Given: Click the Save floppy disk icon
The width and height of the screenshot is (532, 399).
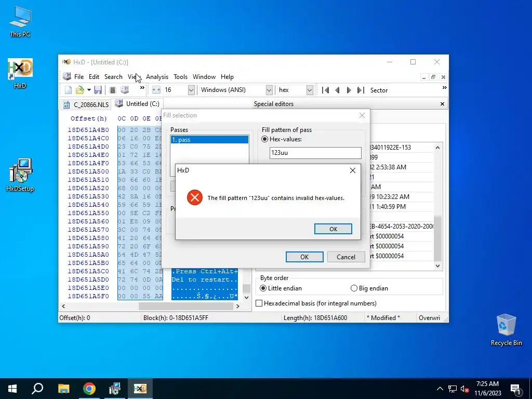Looking at the screenshot, I should (98, 90).
